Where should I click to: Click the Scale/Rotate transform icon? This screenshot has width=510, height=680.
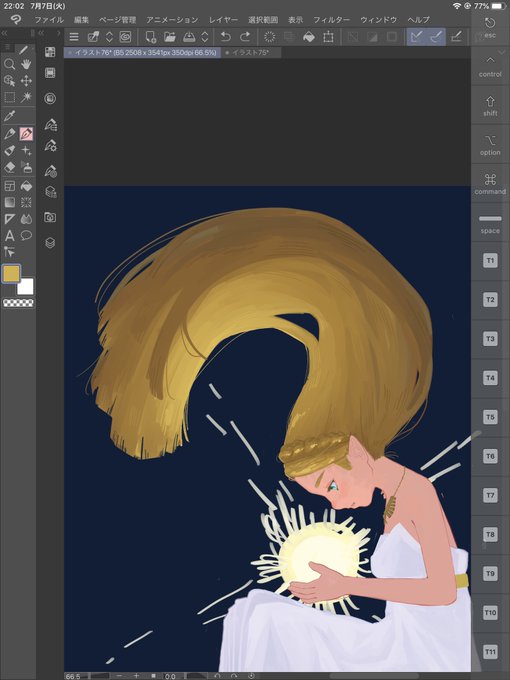(328, 37)
